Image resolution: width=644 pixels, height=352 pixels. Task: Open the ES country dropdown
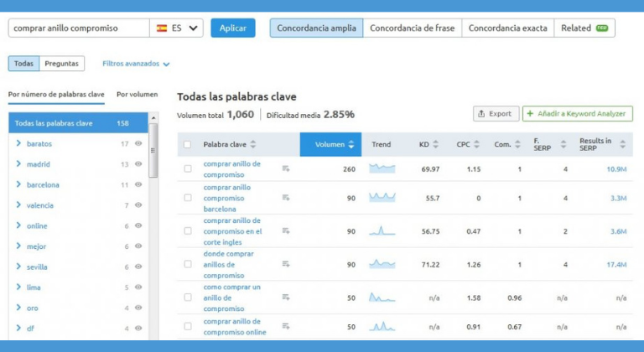(177, 28)
